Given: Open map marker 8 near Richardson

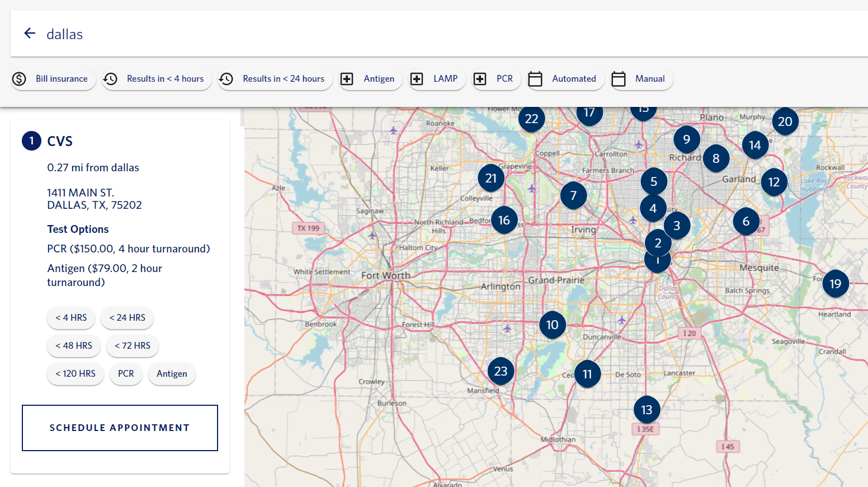Looking at the screenshot, I should [x=716, y=158].
